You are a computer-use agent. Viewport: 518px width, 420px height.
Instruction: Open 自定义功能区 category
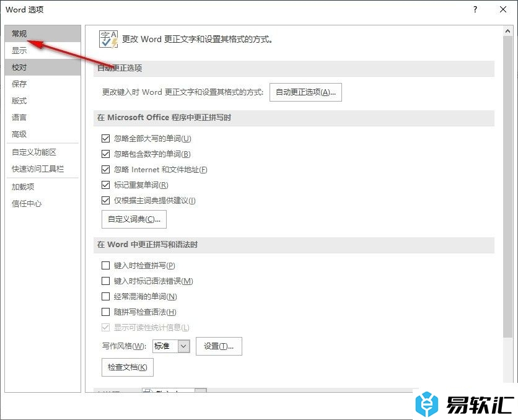click(43, 152)
